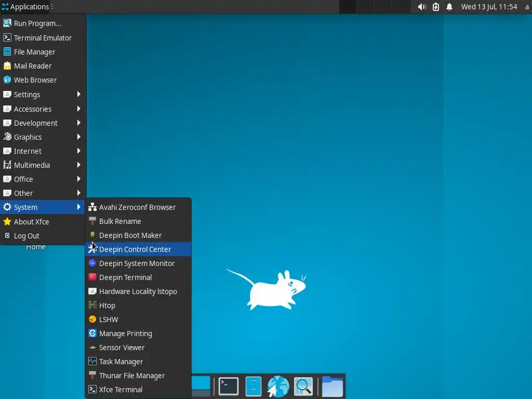Expand the Development submenu
Screen dimensions: 532x399
43,123
